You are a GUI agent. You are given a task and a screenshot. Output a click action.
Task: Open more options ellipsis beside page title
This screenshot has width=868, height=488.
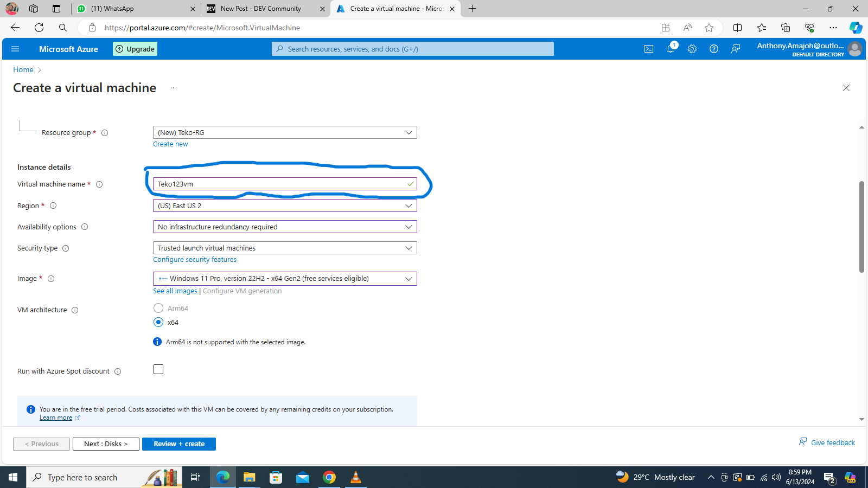click(x=174, y=88)
